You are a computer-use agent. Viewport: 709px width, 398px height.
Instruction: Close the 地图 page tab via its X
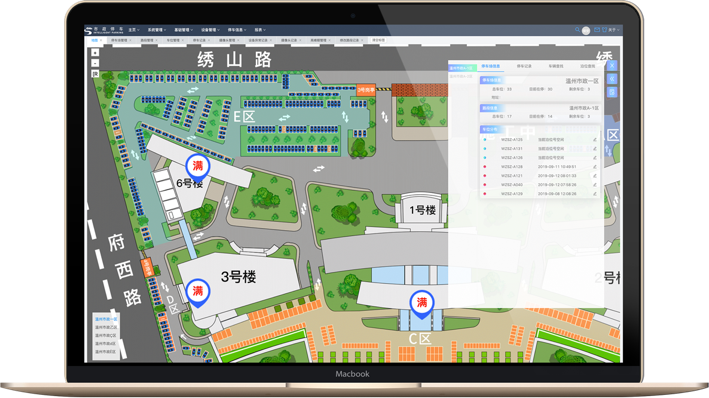click(101, 40)
